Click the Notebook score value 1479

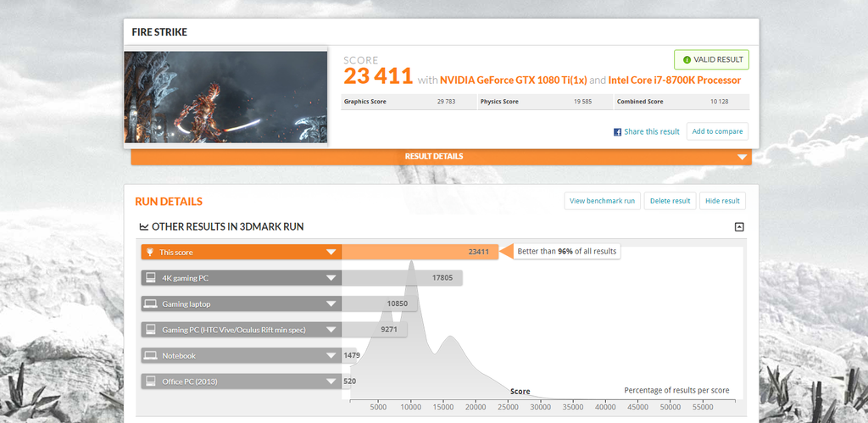(352, 355)
